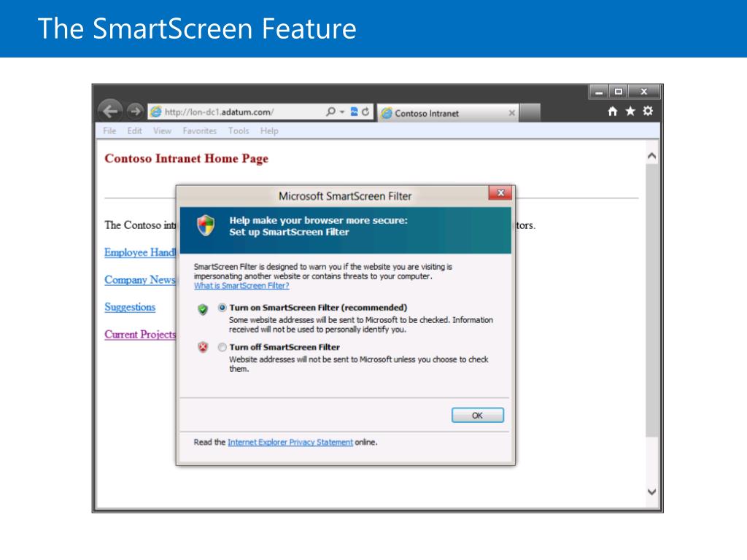Open the Help menu

click(269, 131)
